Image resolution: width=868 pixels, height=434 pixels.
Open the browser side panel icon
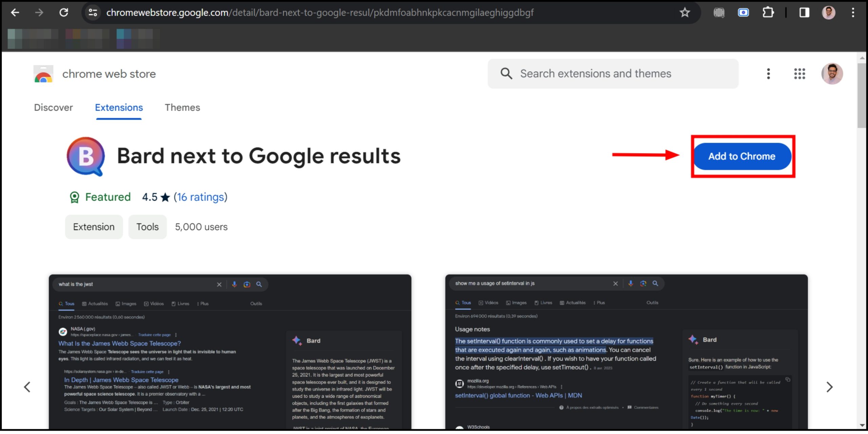coord(804,13)
